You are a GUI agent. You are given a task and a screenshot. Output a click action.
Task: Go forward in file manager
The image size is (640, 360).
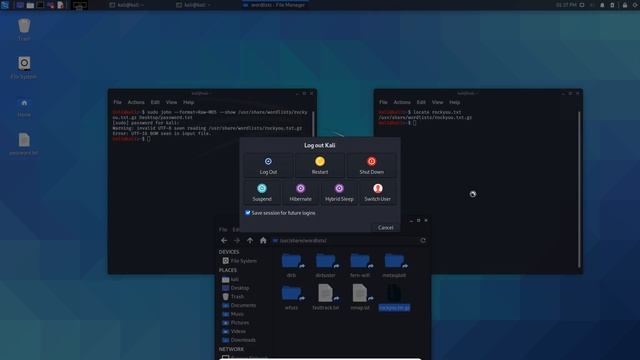[x=237, y=240]
